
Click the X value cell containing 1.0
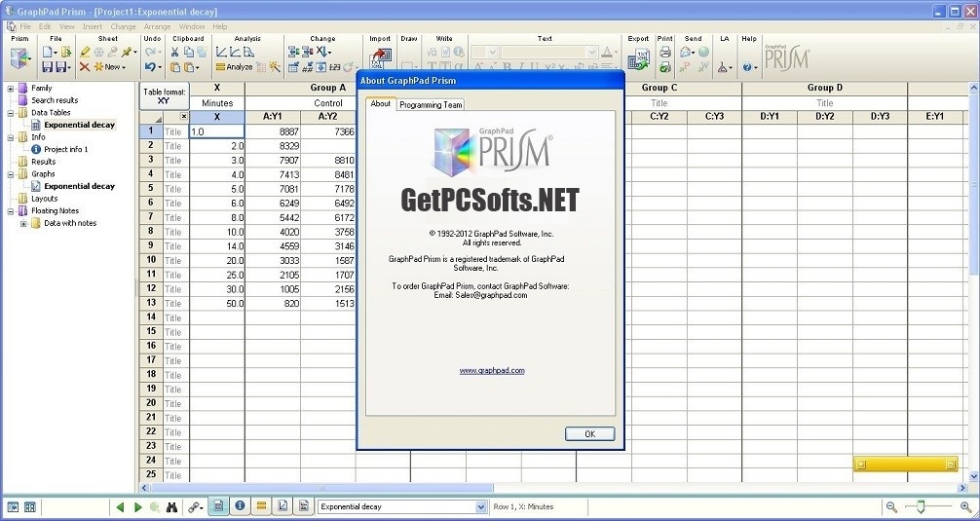216,131
